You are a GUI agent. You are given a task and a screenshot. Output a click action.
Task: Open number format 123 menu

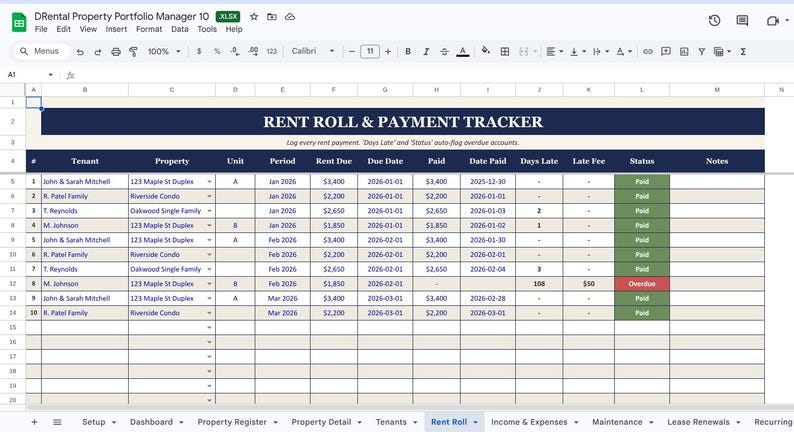271,52
